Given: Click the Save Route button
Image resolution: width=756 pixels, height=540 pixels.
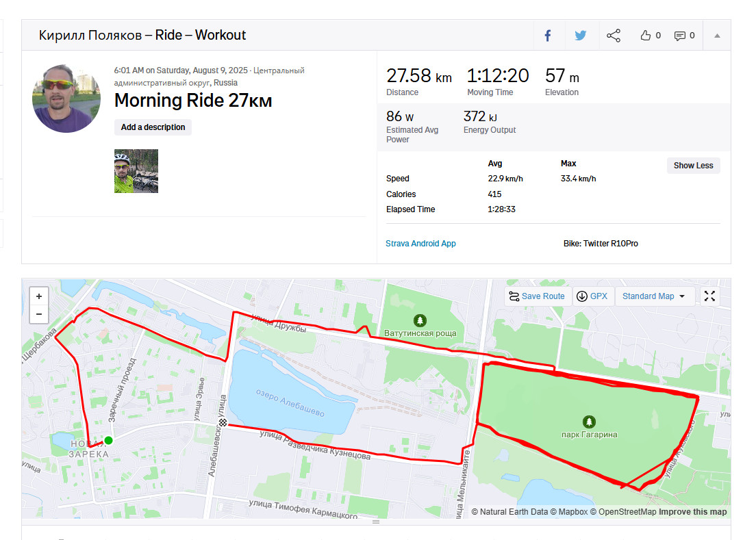Looking at the screenshot, I should 538,296.
